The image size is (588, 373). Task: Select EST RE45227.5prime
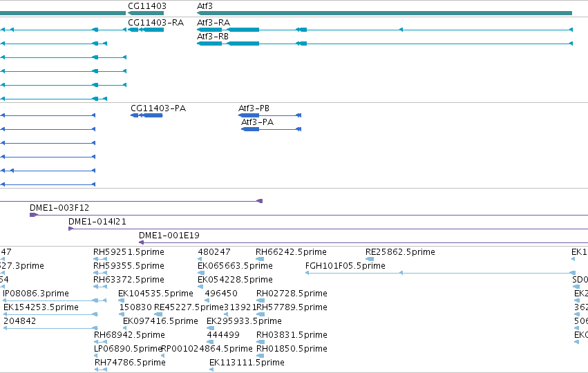[x=189, y=307]
